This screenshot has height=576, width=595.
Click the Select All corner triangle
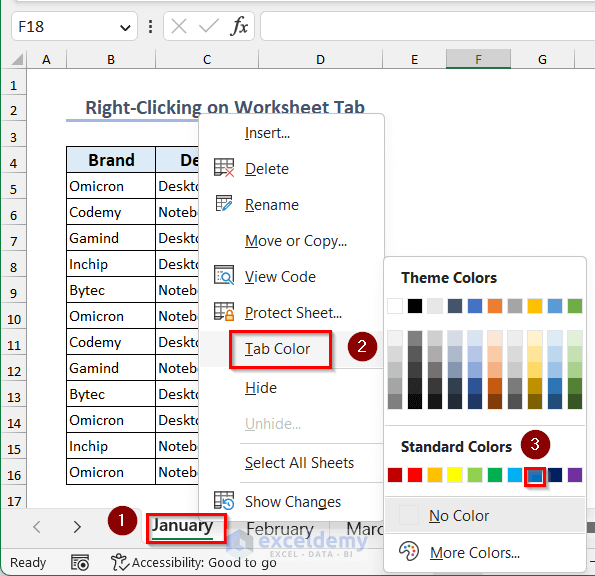tap(17, 60)
